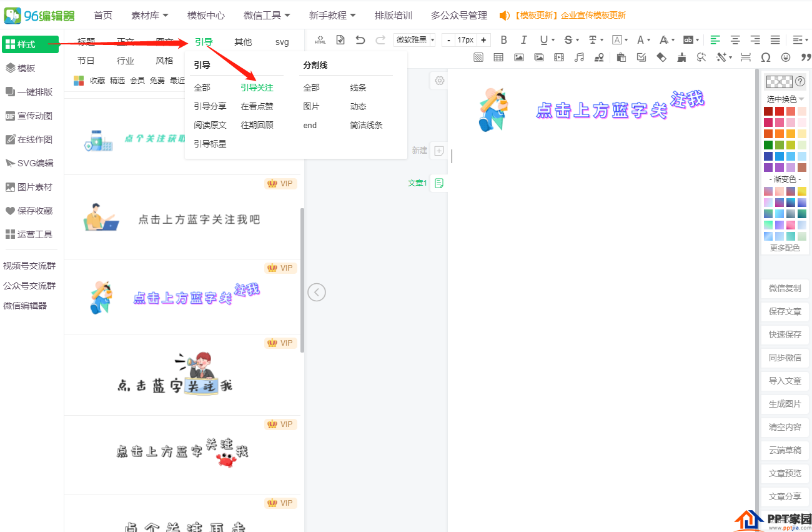Image resolution: width=812 pixels, height=532 pixels.
Task: Open the settings gear beside the editor
Action: 440,81
